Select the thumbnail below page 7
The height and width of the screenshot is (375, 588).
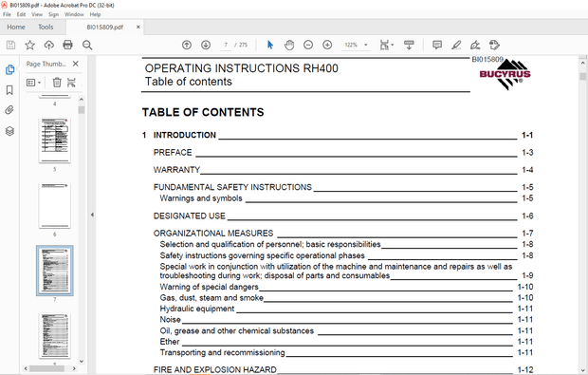coord(55,336)
